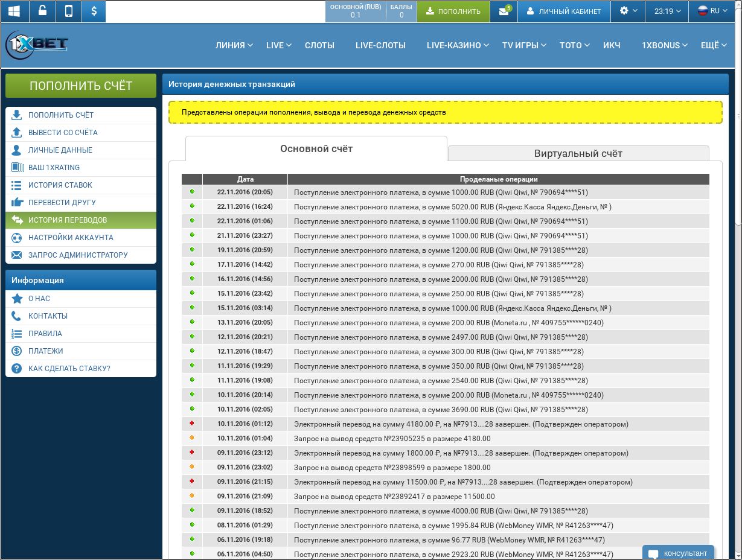The width and height of the screenshot is (742, 560).
Task: Click the upload icon beside Вывести со счёта
Action: pos(17,132)
